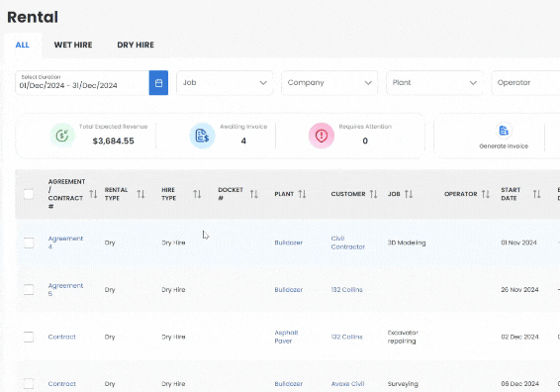Screen dimensions: 560x392
Task: Select the Agreement 4 row checkbox
Action: tap(29, 243)
